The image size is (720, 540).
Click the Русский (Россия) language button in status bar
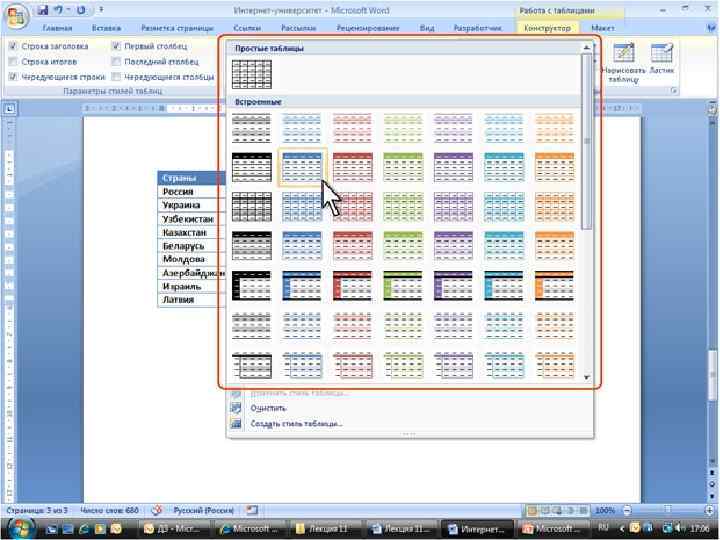(203, 510)
